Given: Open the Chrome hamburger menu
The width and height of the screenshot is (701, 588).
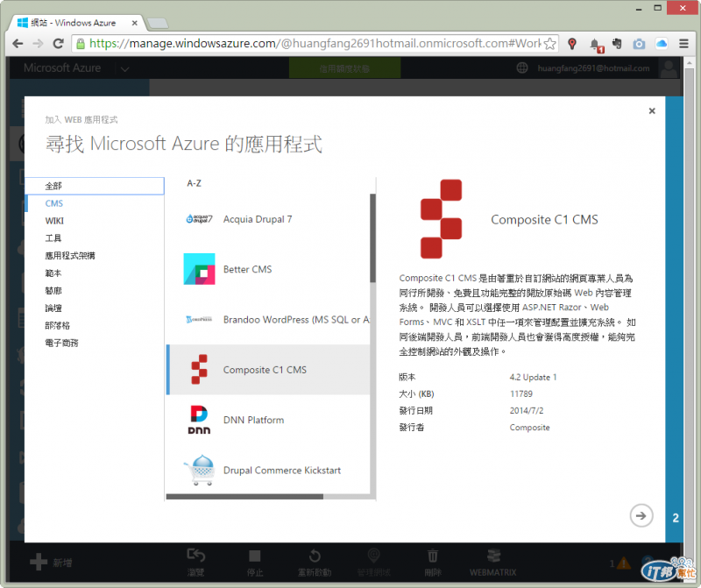Looking at the screenshot, I should [683, 43].
